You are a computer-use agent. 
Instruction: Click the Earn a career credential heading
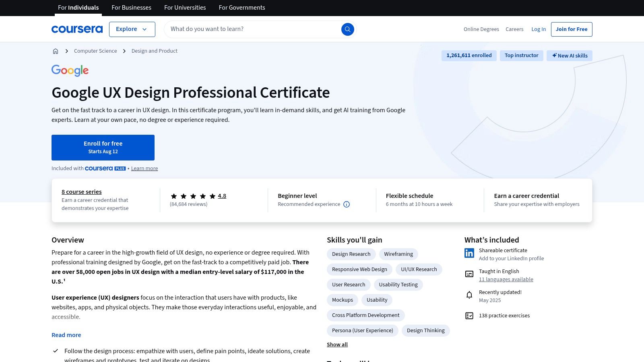(x=526, y=196)
